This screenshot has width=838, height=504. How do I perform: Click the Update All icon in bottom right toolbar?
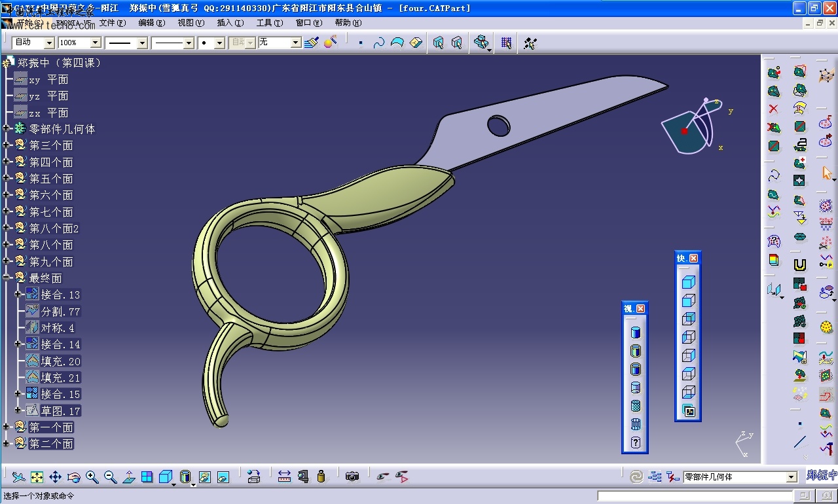[636, 477]
